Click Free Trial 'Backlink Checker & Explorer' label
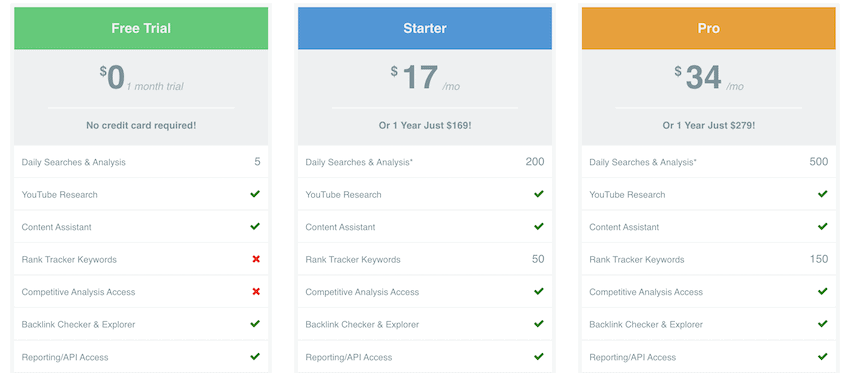Screen dimensions: 850x373 [x=78, y=325]
